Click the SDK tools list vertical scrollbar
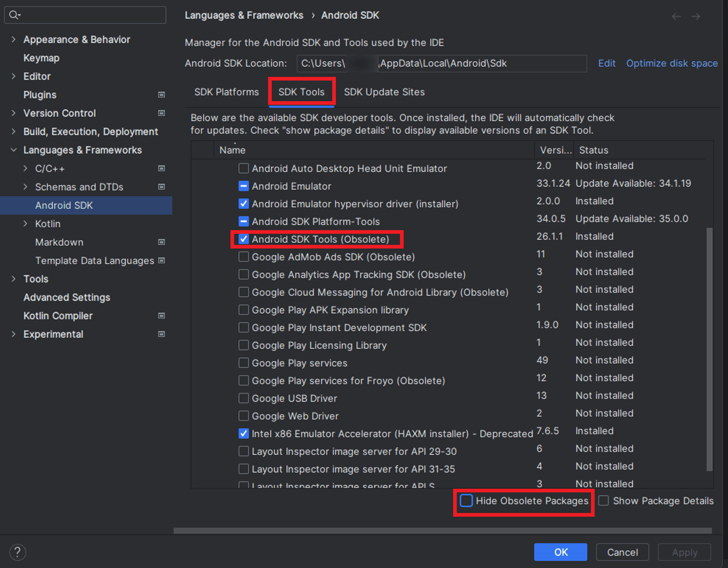 (x=709, y=349)
